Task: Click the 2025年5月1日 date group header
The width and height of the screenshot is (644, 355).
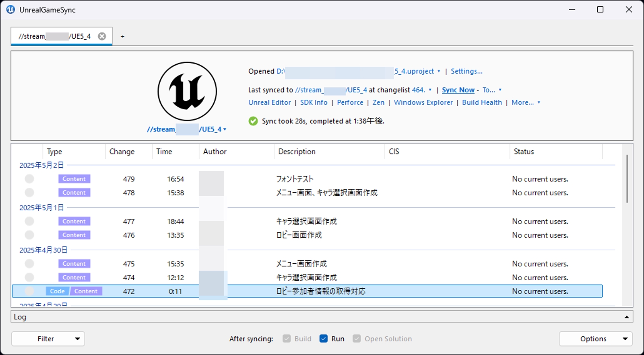Action: click(x=41, y=207)
